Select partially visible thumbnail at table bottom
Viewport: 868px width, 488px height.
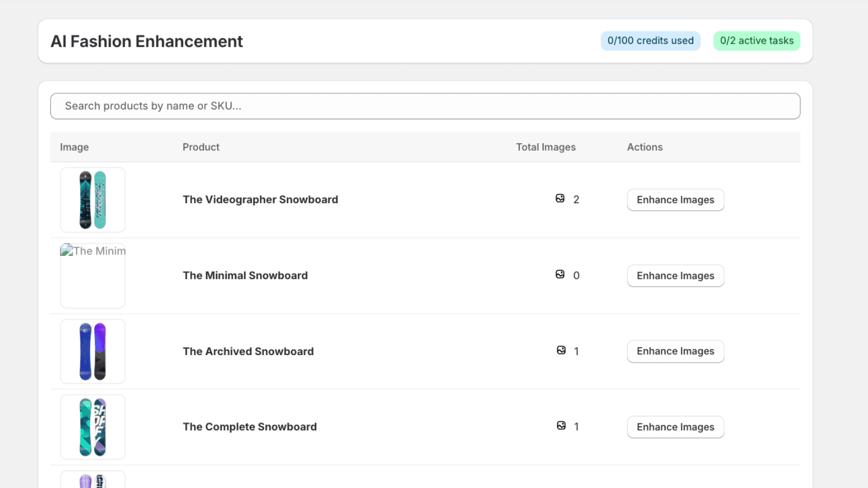click(93, 479)
